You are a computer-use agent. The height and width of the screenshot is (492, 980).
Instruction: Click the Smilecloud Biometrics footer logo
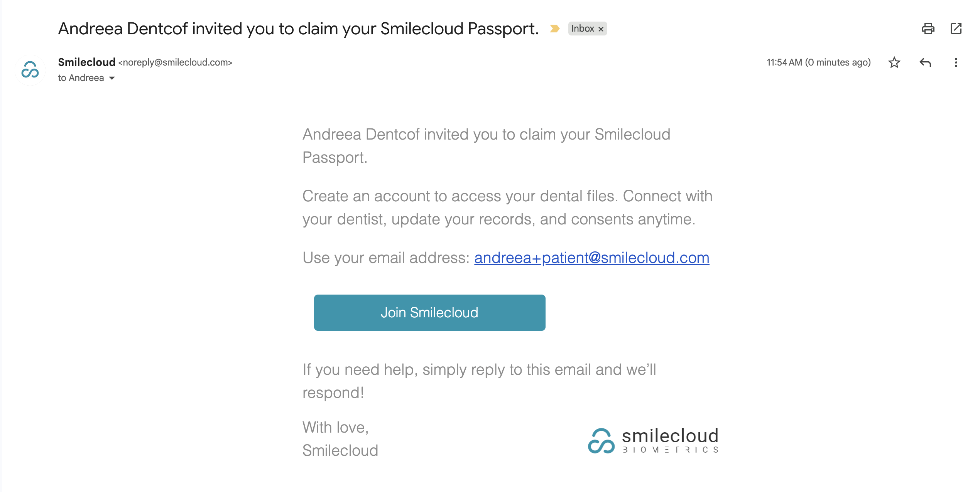pos(653,440)
